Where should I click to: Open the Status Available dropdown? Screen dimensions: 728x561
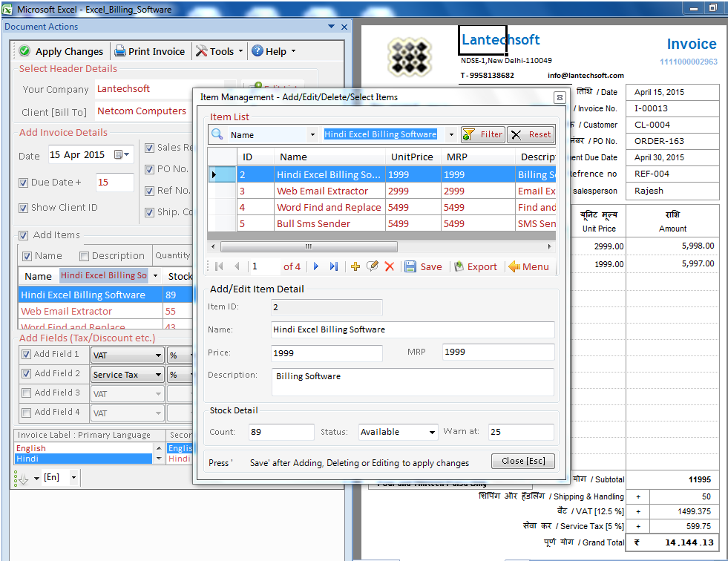click(x=432, y=432)
